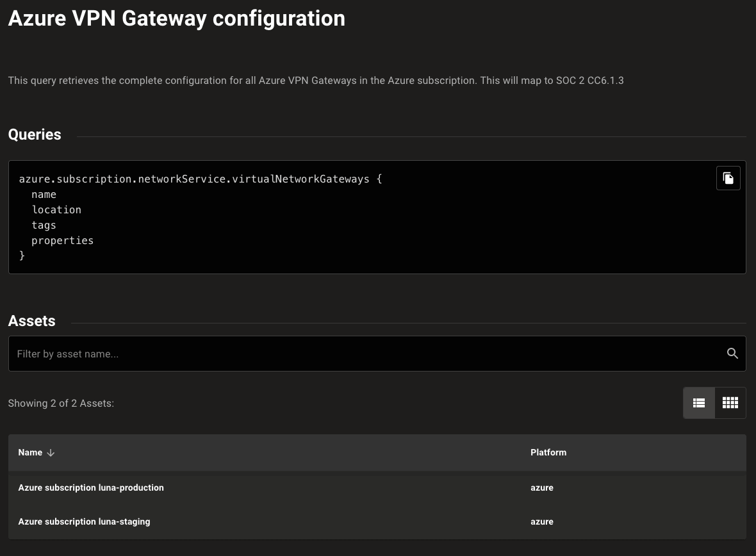The image size is (756, 556).
Task: Sort assets by the Platform column
Action: click(548, 453)
